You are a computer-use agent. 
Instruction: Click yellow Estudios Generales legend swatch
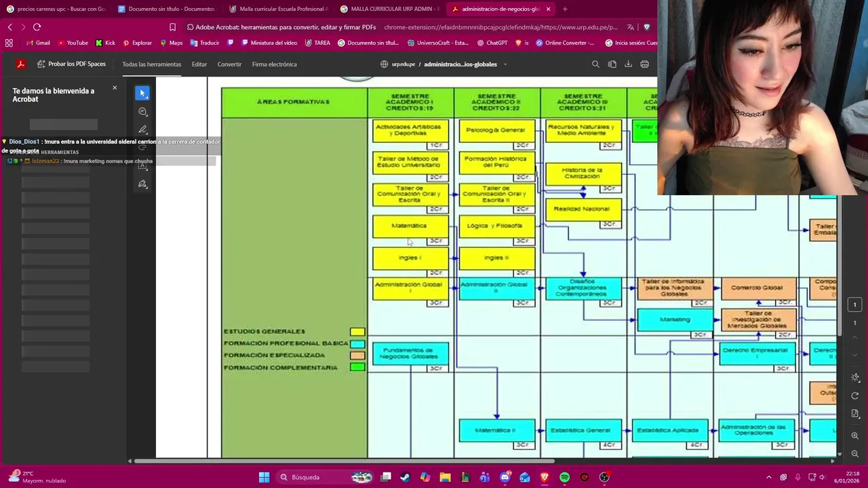coord(357,331)
